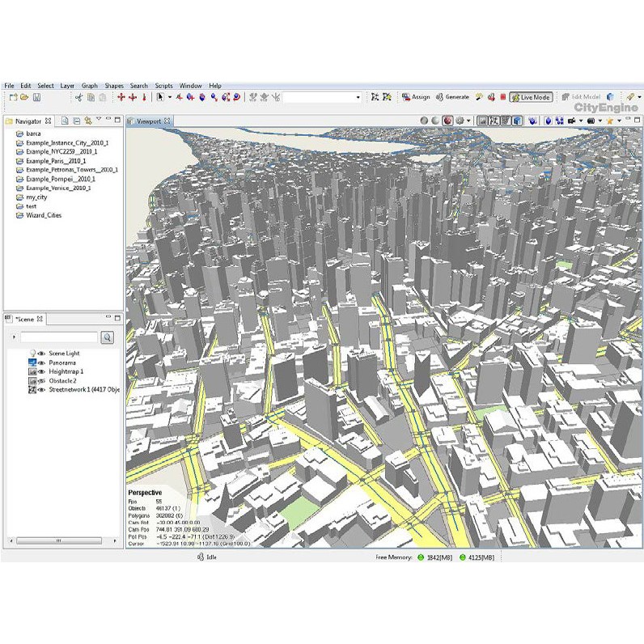Toggle graph network visibility in Viewport
This screenshot has height=644, width=644.
click(494, 121)
